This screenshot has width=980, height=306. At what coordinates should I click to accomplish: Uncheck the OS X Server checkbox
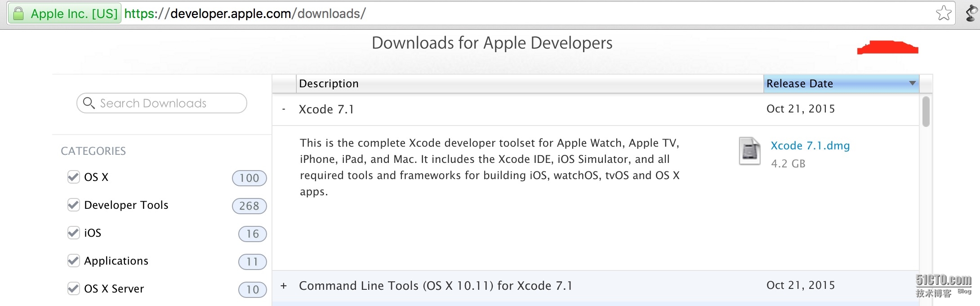(x=73, y=288)
